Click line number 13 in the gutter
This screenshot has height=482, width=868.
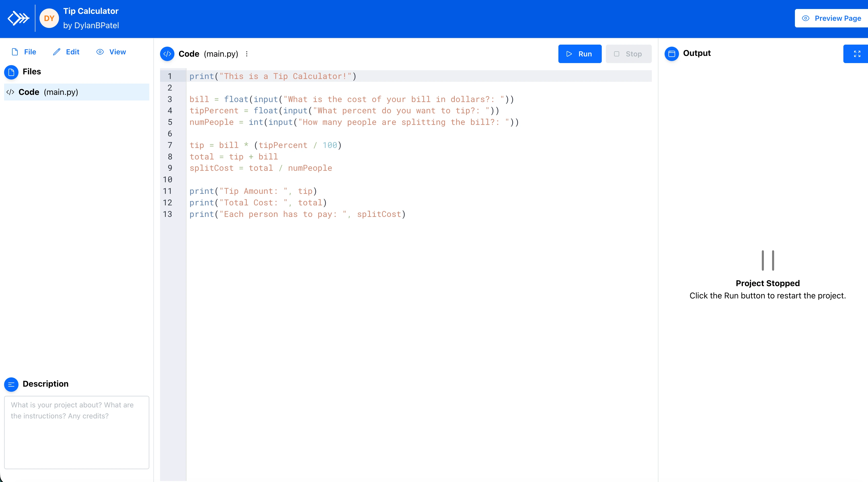click(x=167, y=214)
